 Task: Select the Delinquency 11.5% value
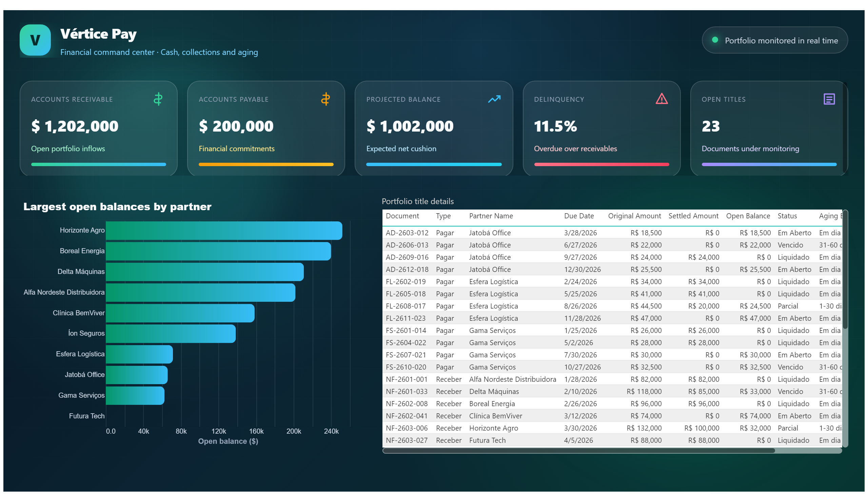pos(555,126)
